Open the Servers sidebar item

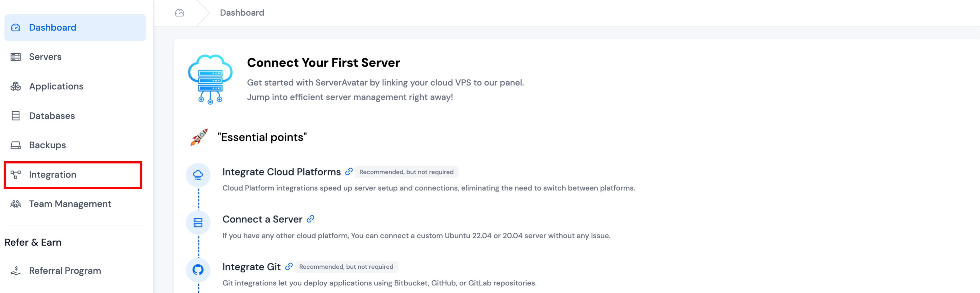click(45, 57)
